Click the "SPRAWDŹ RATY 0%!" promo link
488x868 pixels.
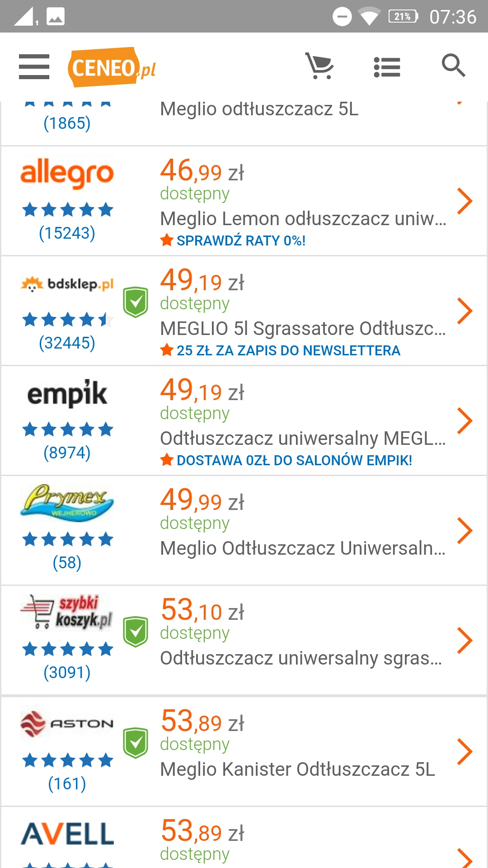241,241
